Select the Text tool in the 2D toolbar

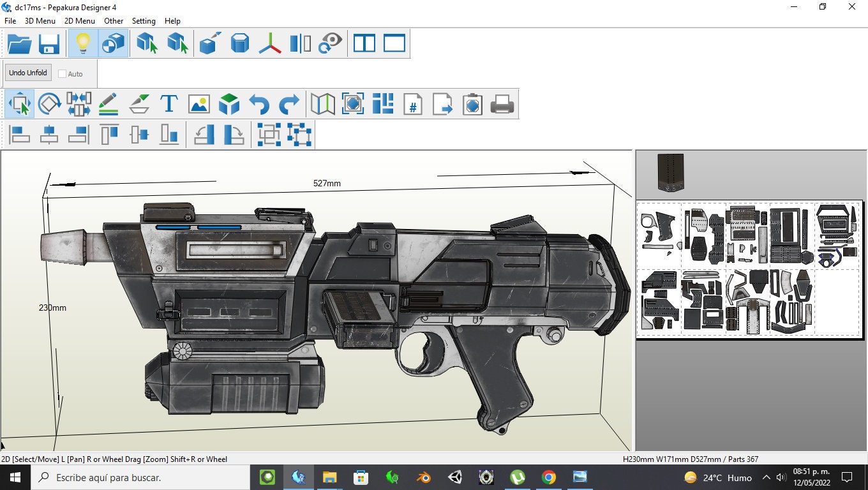[x=168, y=103]
